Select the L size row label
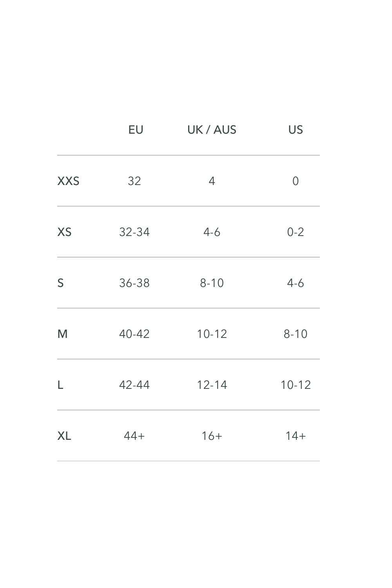 coord(60,385)
